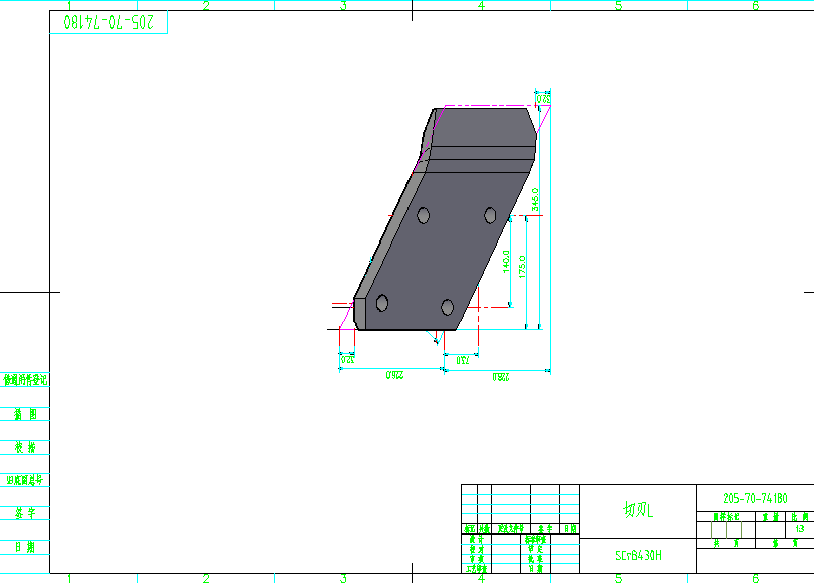Pick the 140.0 vertical dimension text
Image resolution: width=824 pixels, height=583 pixels.
507,262
